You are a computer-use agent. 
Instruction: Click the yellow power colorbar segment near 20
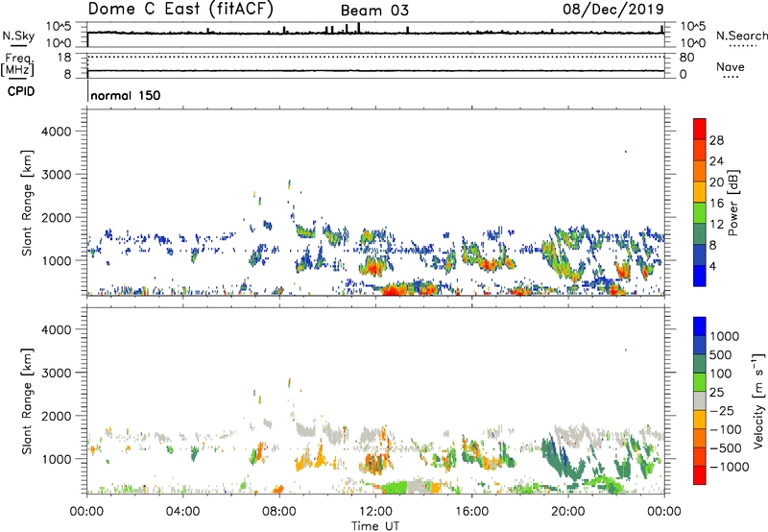[x=700, y=191]
